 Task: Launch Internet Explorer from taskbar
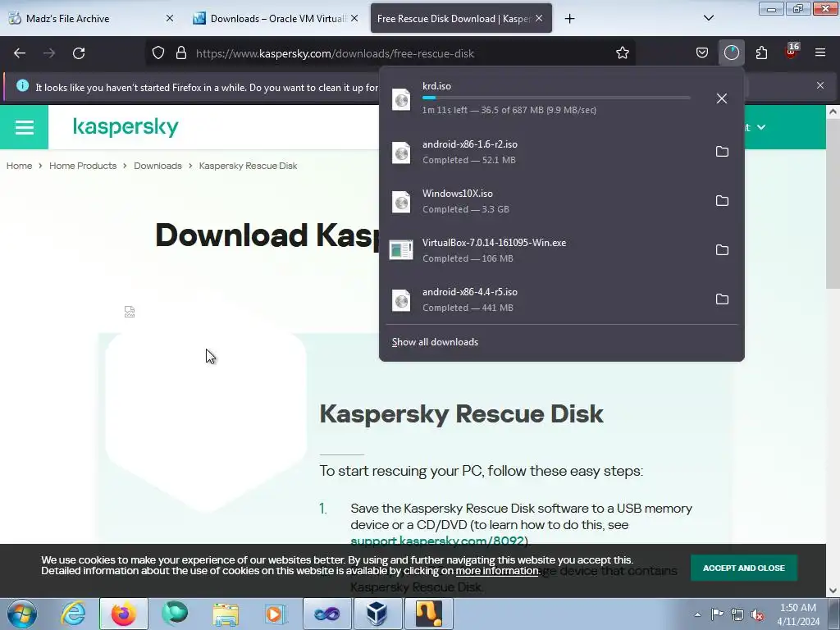pyautogui.click(x=73, y=614)
